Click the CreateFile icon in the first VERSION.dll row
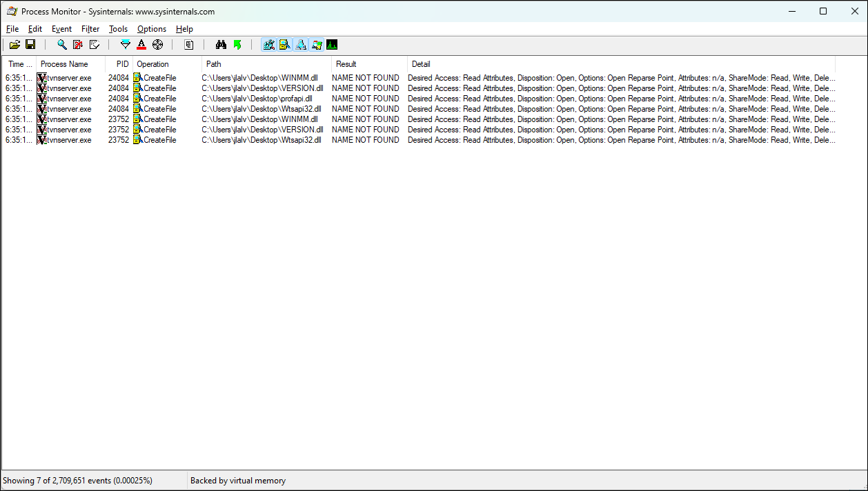This screenshot has width=868, height=491. point(138,88)
